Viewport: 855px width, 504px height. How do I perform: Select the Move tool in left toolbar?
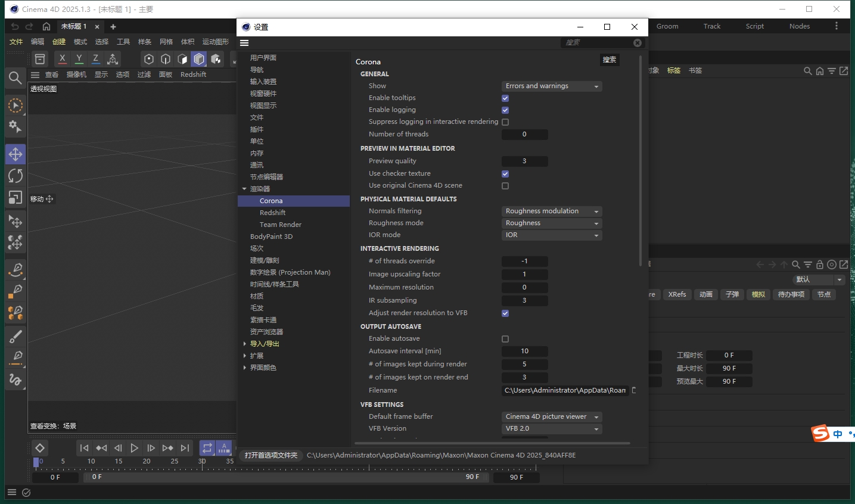point(15,154)
